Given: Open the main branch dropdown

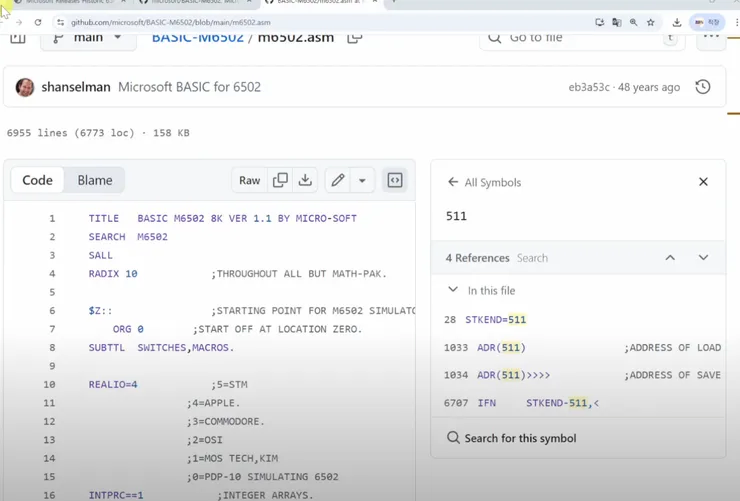Looking at the screenshot, I should (x=88, y=39).
